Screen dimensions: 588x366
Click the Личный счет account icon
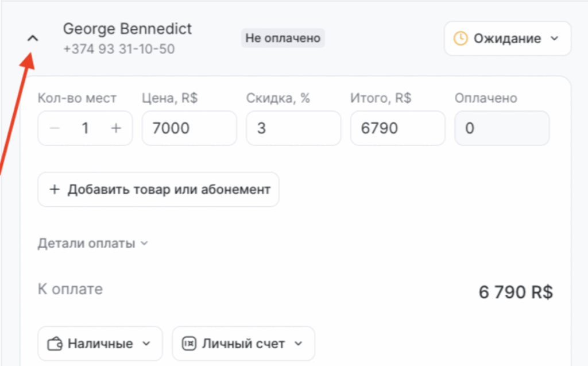pos(189,344)
